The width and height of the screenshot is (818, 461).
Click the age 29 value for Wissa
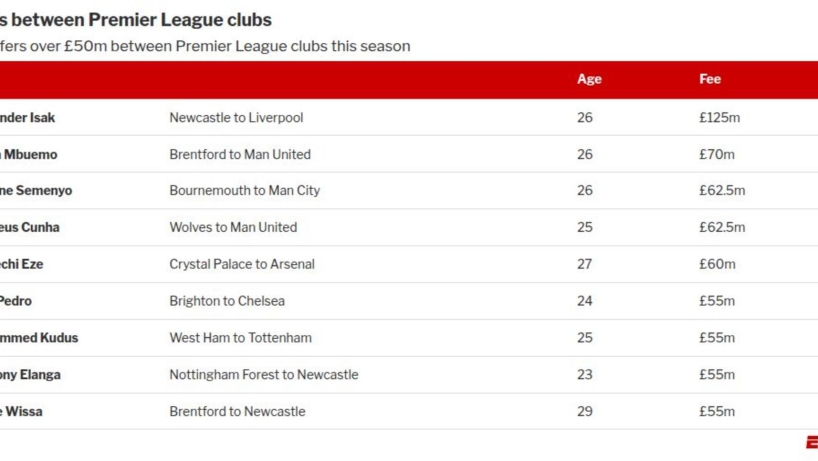(585, 412)
